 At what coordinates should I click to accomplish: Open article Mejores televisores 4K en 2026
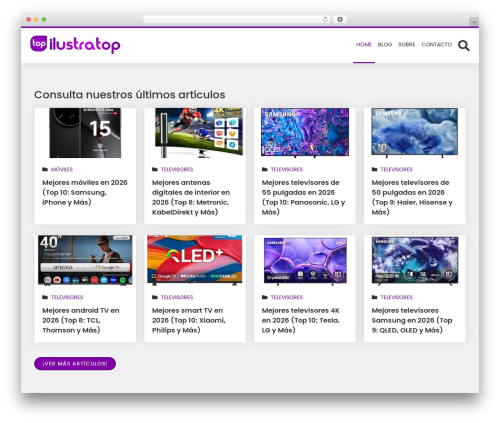pos(301,320)
